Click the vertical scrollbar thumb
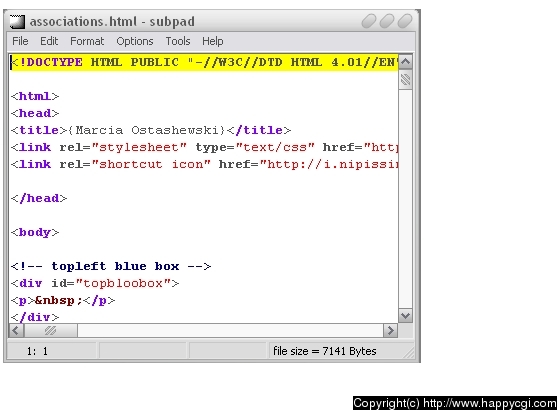Screen dimensions: 557x410 point(405,80)
